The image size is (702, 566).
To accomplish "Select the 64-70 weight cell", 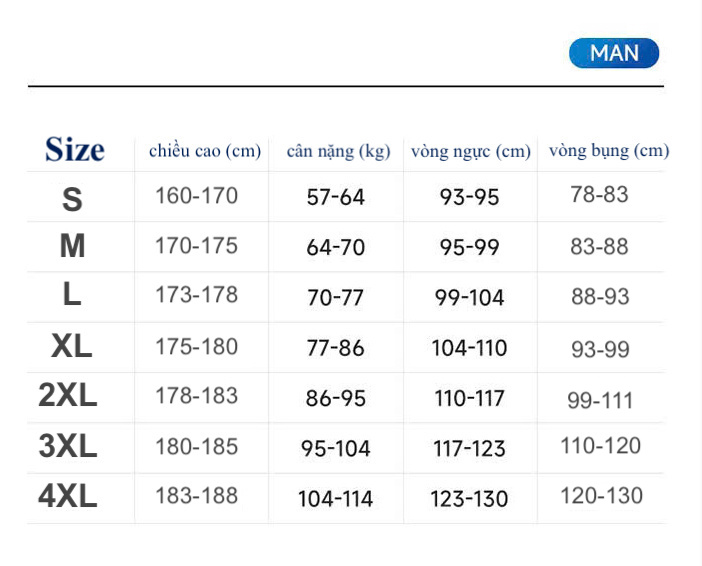I will (x=336, y=247).
